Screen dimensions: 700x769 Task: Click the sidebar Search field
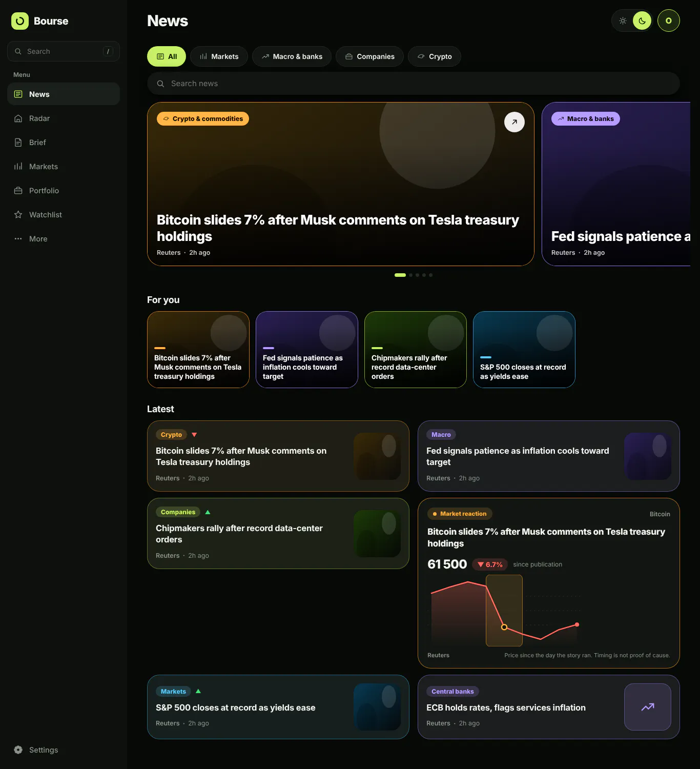(64, 51)
